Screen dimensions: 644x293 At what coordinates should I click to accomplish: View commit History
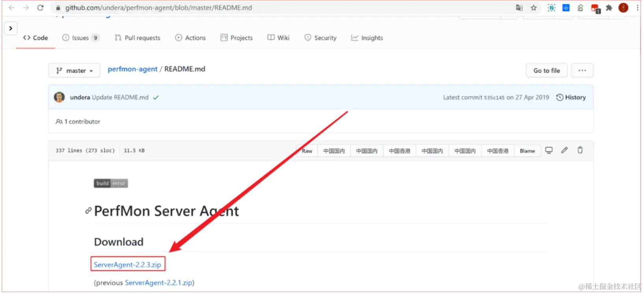(571, 97)
